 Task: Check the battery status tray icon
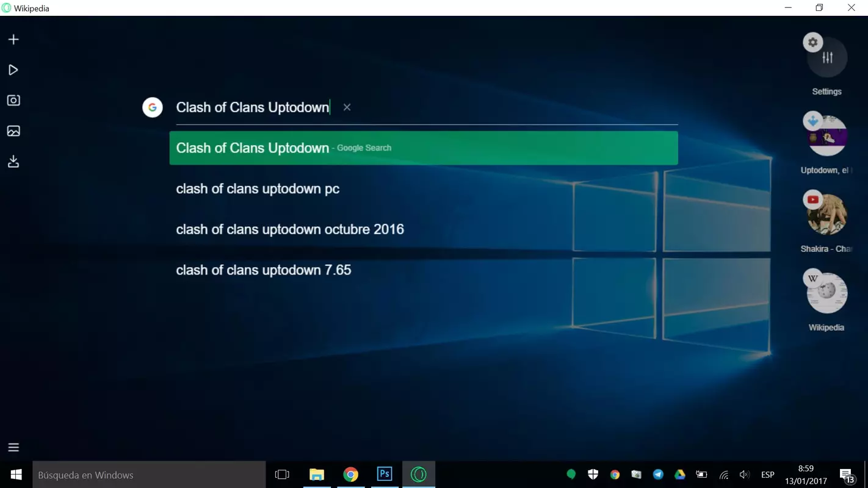pyautogui.click(x=701, y=475)
